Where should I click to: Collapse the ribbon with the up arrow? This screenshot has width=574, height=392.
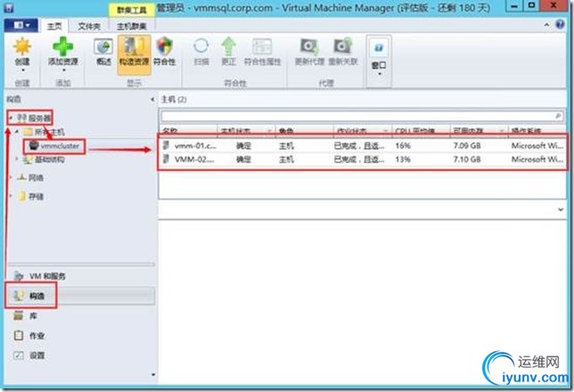[x=546, y=25]
